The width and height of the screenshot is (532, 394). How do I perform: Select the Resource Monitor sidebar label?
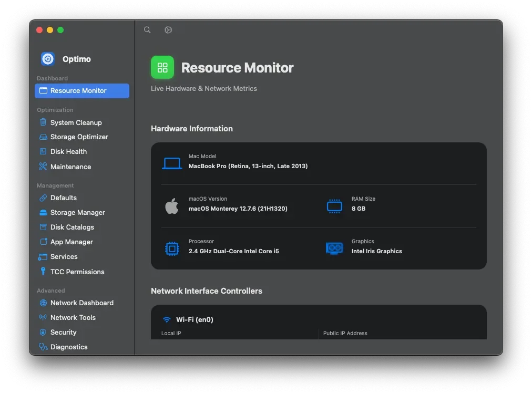point(78,90)
